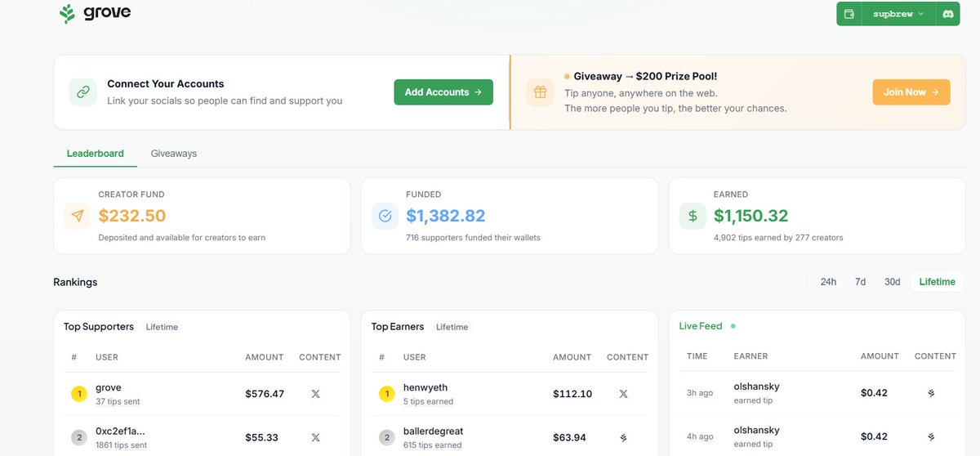This screenshot has width=980, height=456.
Task: Open the wallet icon button
Action: click(x=849, y=14)
